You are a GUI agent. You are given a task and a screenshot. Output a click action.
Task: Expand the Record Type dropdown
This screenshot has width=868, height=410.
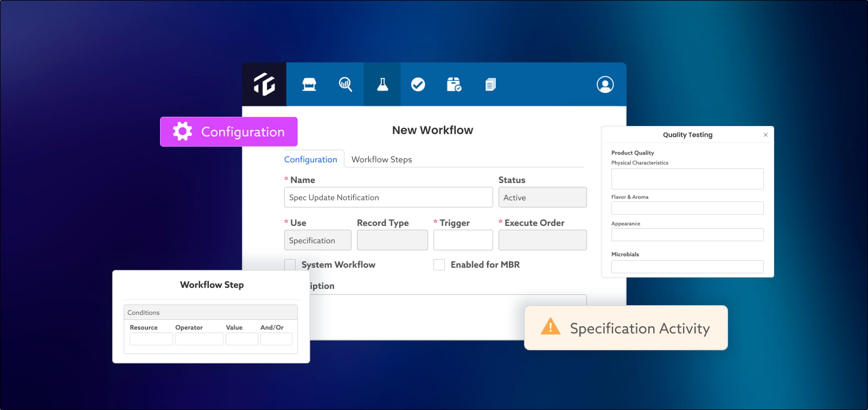pyautogui.click(x=392, y=240)
